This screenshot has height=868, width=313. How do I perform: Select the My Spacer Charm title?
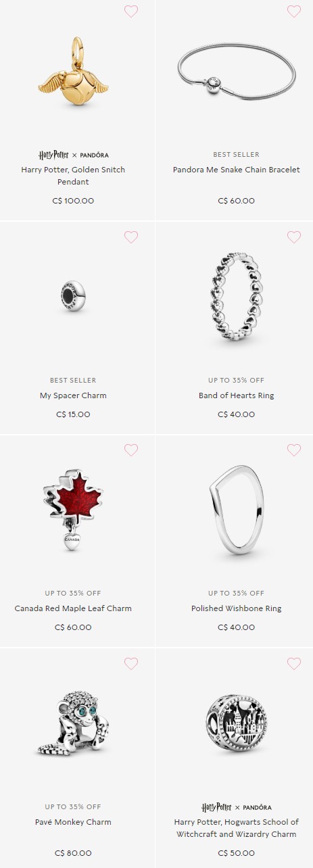(73, 395)
